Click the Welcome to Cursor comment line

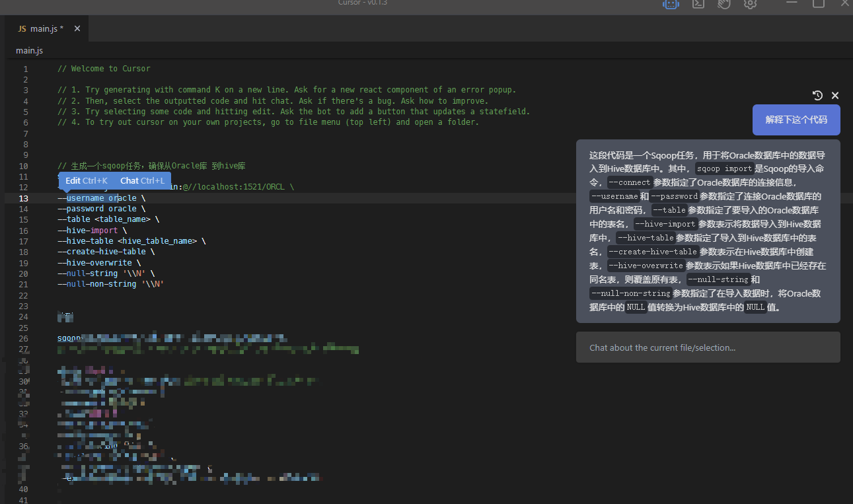click(104, 69)
